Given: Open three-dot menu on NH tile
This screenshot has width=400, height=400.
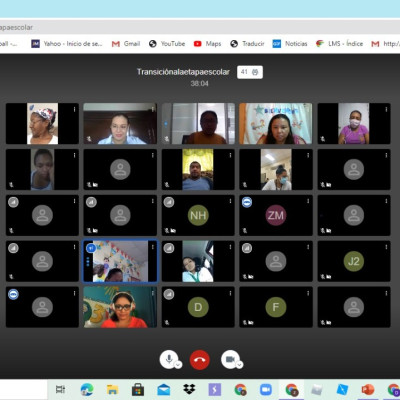Looking at the screenshot, I should click(230, 201).
